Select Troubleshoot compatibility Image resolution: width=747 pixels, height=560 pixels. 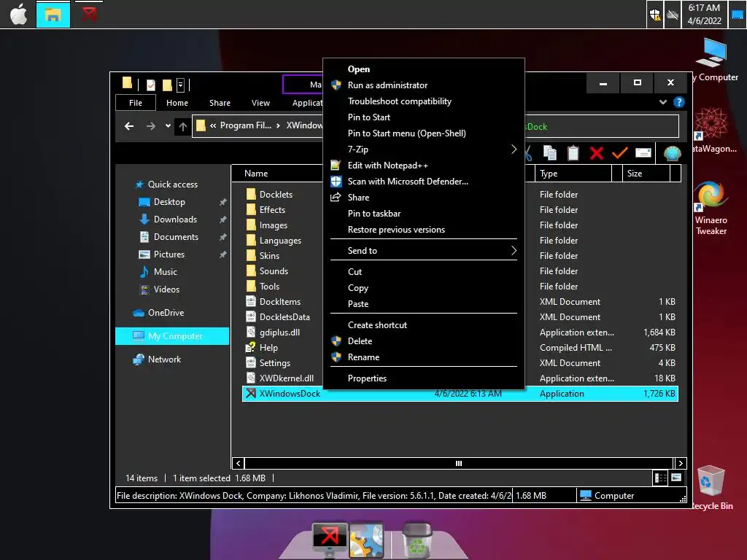pyautogui.click(x=399, y=101)
